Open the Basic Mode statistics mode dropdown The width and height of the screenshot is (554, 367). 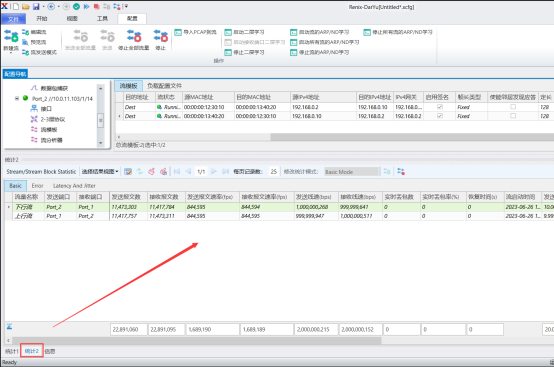click(352, 172)
